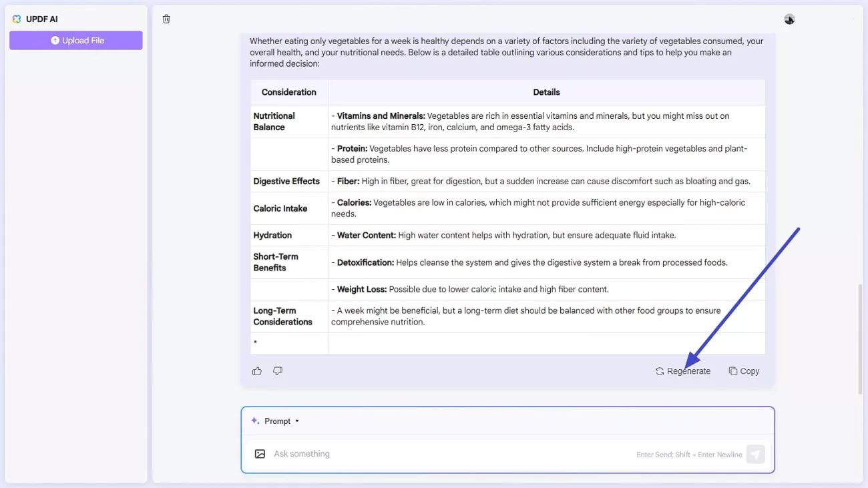The height and width of the screenshot is (488, 868).
Task: Click the Detoxification detail cell
Action: [546, 262]
